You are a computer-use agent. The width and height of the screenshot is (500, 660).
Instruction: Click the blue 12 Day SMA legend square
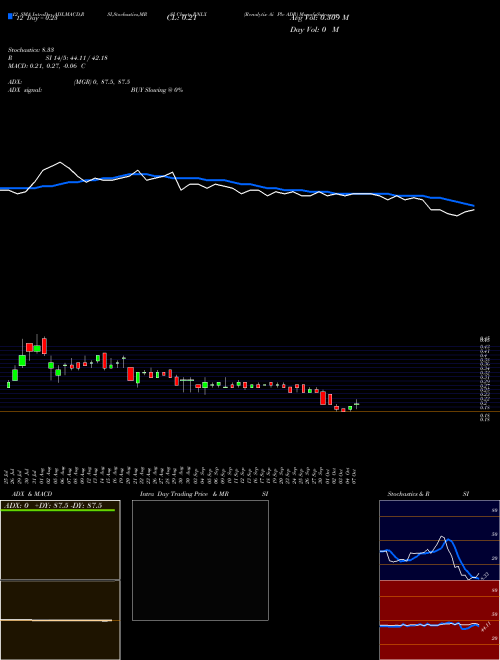tap(10, 16)
